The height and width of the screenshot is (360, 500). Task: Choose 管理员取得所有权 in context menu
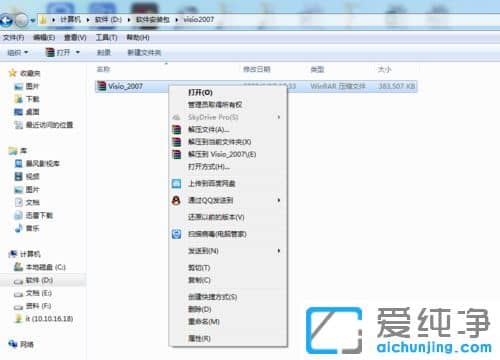pos(228,105)
